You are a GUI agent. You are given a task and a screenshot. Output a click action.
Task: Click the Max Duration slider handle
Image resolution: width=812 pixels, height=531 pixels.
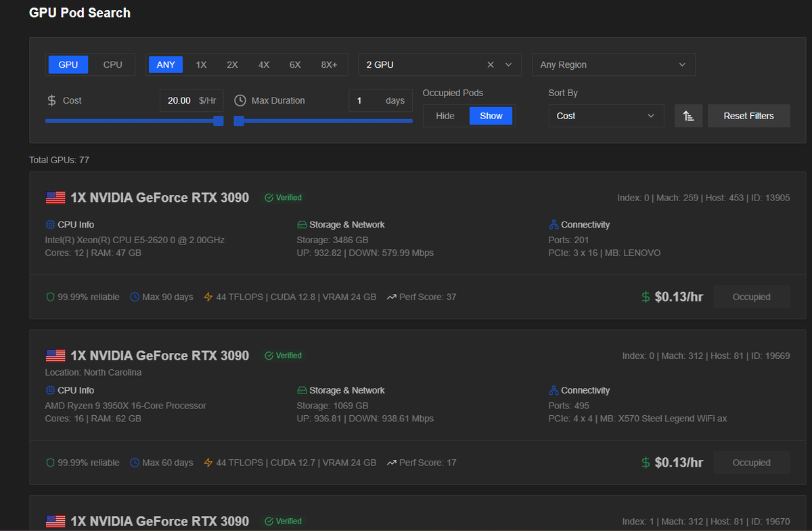click(x=239, y=121)
